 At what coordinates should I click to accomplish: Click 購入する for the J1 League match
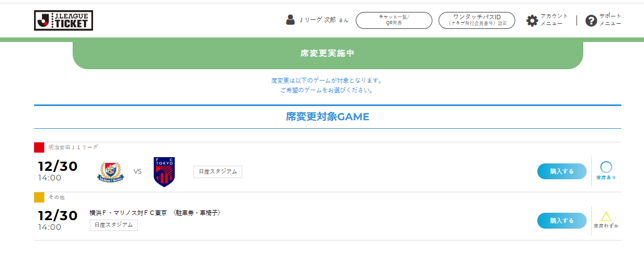pyautogui.click(x=562, y=171)
